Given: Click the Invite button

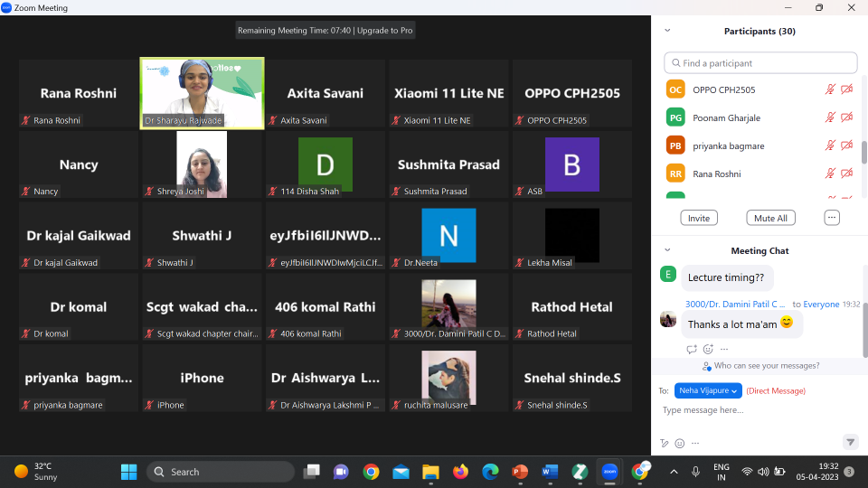Looking at the screenshot, I should pos(699,218).
